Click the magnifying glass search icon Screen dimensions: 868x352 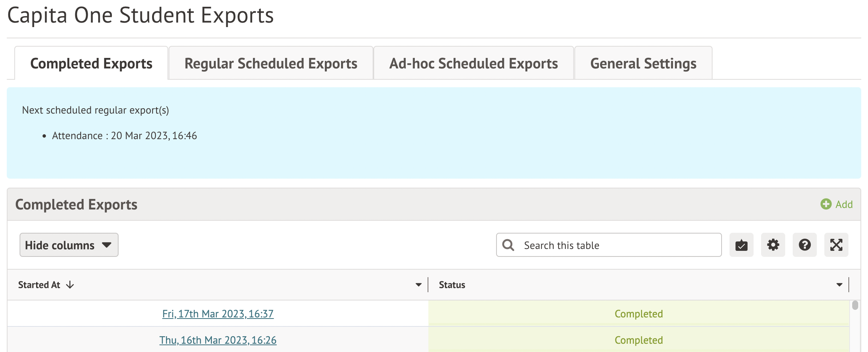coord(508,245)
